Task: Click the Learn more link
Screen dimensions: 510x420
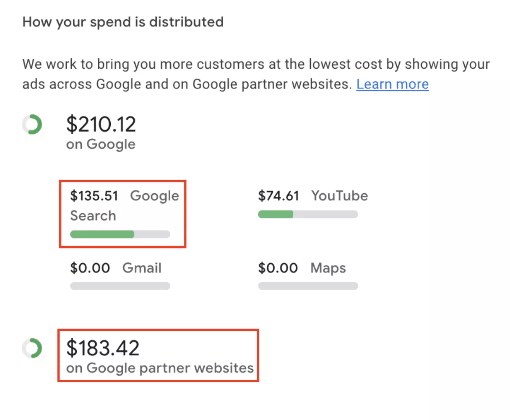Action: [x=392, y=84]
